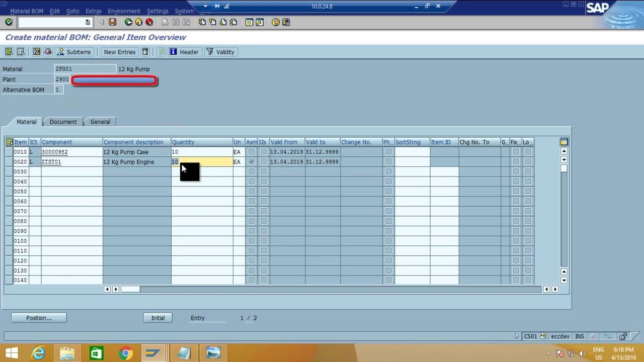Tick the Asm checkbox for item 0010

(x=252, y=152)
